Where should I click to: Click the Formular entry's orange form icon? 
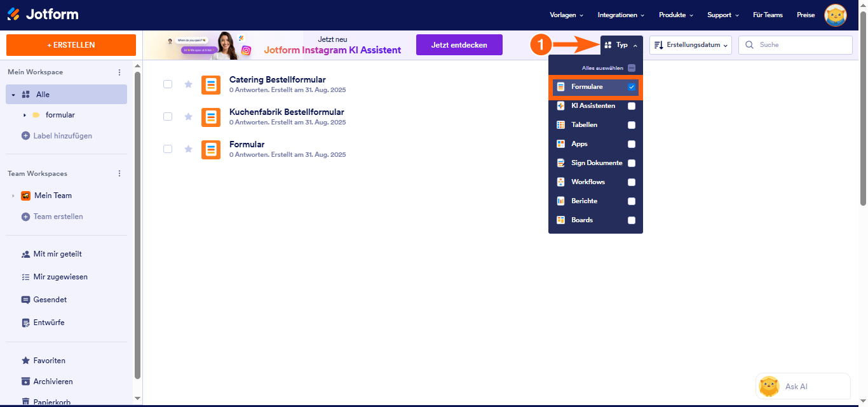[x=211, y=149]
